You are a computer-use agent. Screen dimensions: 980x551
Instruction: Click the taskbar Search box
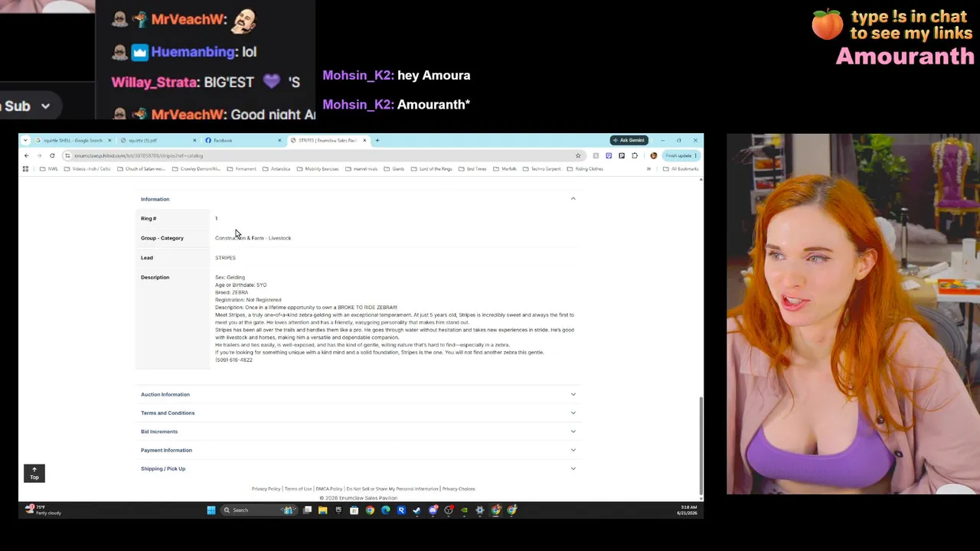tap(259, 510)
